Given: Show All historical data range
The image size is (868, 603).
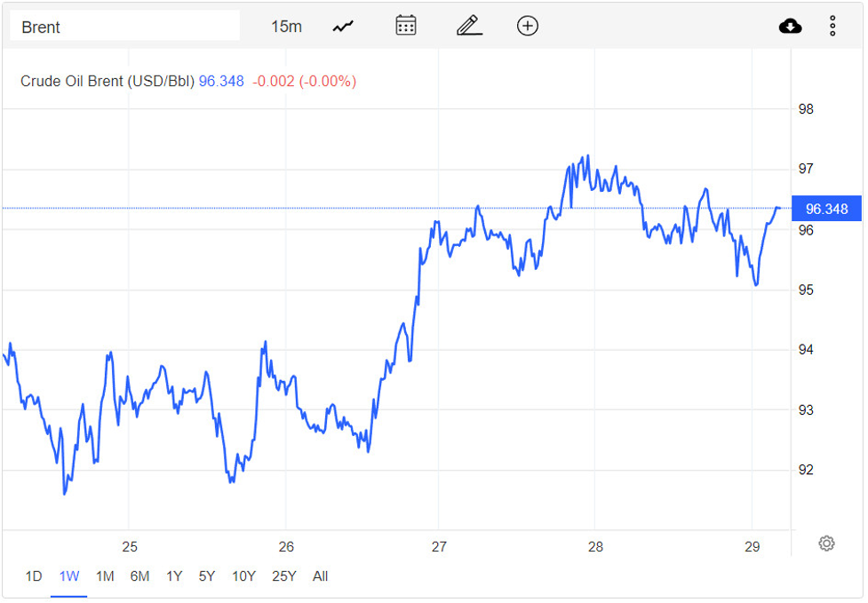Looking at the screenshot, I should pyautogui.click(x=320, y=576).
